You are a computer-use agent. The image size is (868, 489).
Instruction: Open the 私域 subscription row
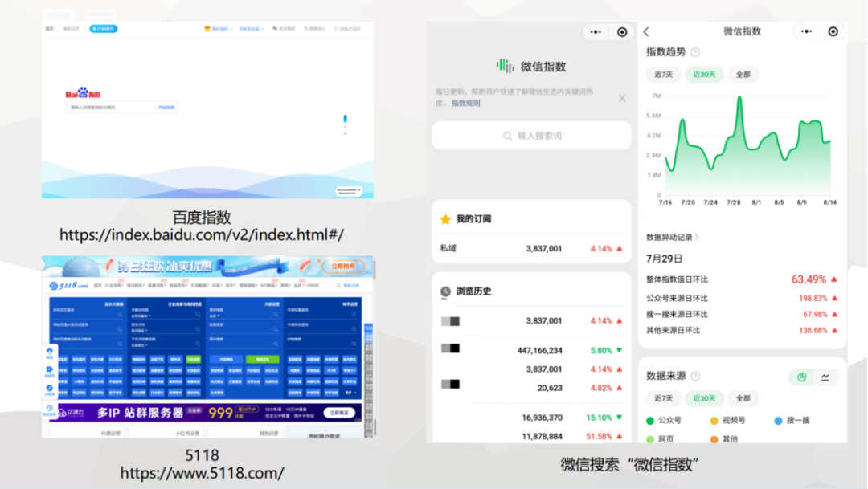tap(531, 248)
